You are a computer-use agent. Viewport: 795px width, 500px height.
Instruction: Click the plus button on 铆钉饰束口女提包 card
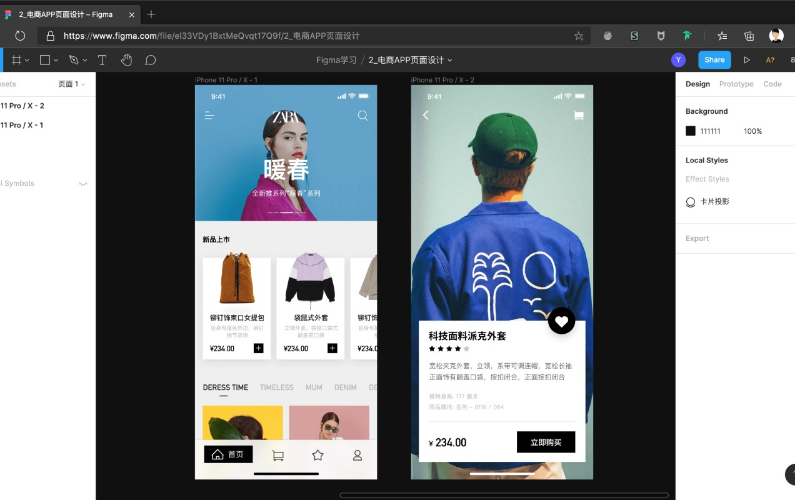pyautogui.click(x=259, y=348)
